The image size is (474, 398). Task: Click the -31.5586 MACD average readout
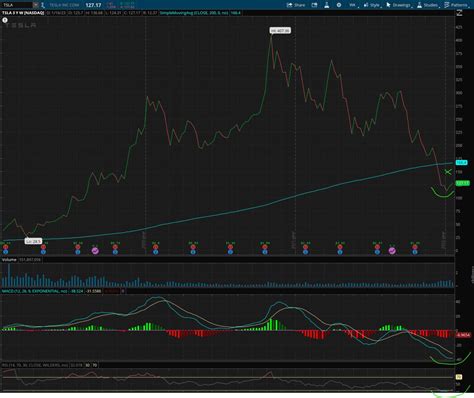click(93, 291)
